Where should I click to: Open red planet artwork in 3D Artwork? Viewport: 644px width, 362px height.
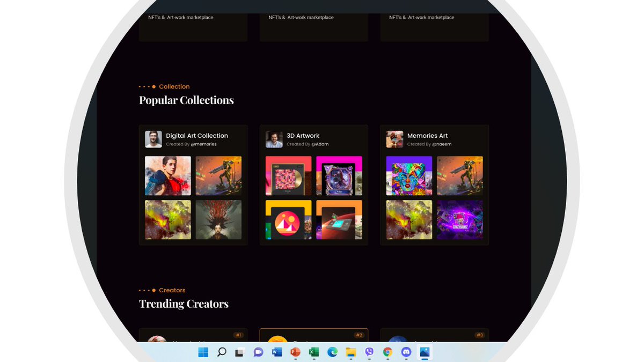click(339, 220)
